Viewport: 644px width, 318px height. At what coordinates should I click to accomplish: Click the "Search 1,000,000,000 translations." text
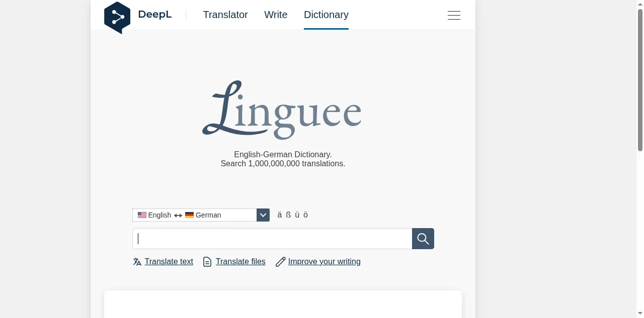(x=283, y=164)
